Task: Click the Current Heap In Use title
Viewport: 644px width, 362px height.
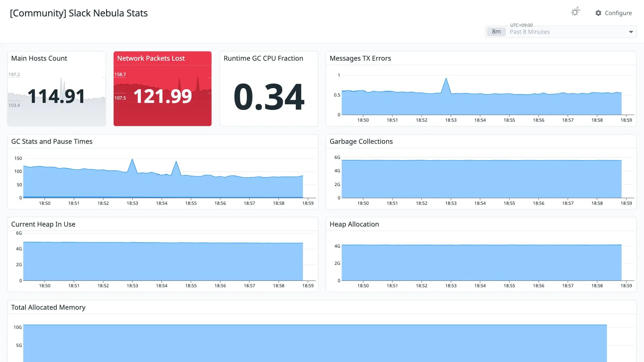Action: coord(43,224)
